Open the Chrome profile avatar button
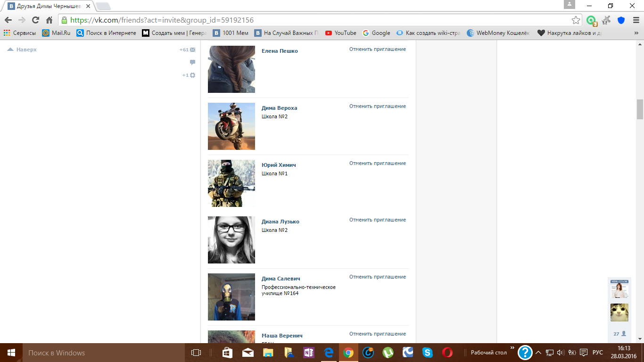 click(570, 4)
